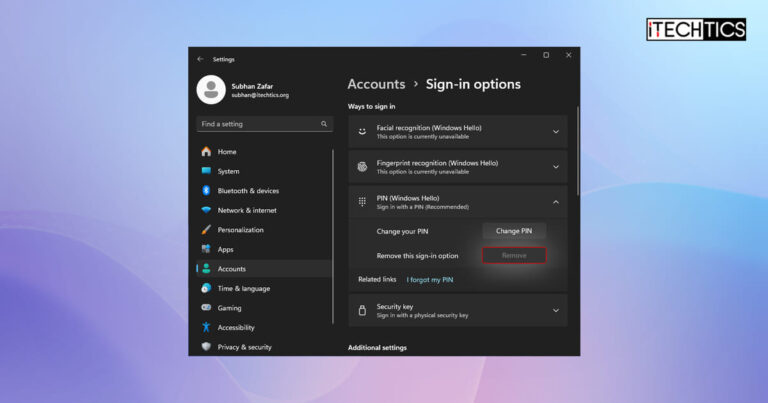Click the Change PIN button
This screenshot has height=403, width=768.
click(x=514, y=231)
